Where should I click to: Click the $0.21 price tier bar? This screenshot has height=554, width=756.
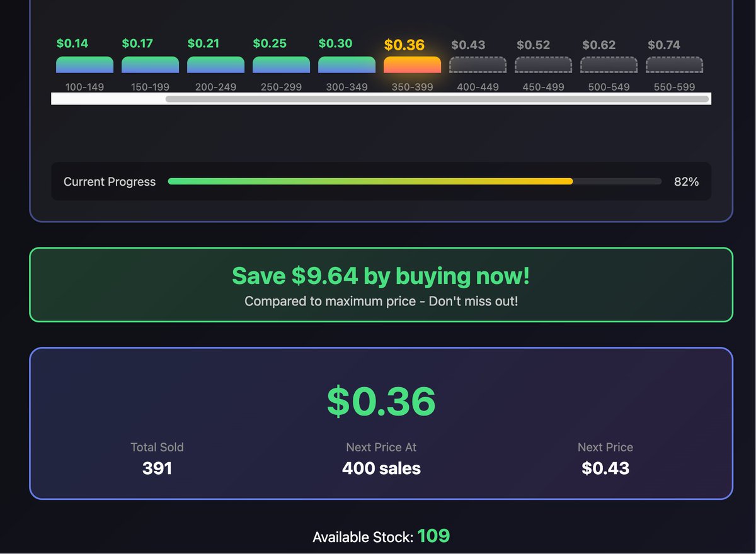coord(215,64)
